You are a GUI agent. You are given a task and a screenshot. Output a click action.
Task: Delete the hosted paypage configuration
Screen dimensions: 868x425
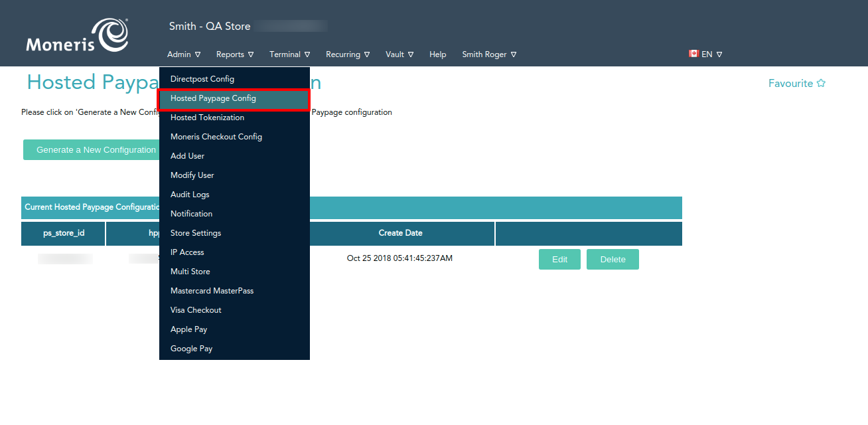point(613,260)
